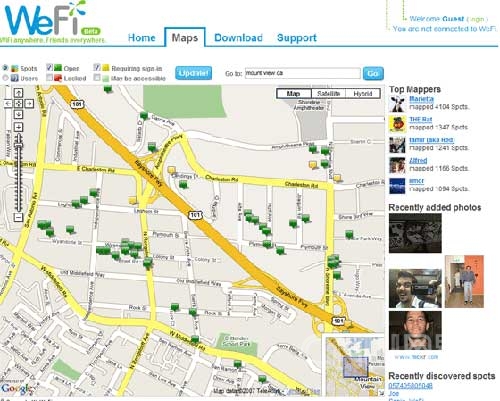
Task: Pan the map up with arrow button
Action: (x=18, y=93)
